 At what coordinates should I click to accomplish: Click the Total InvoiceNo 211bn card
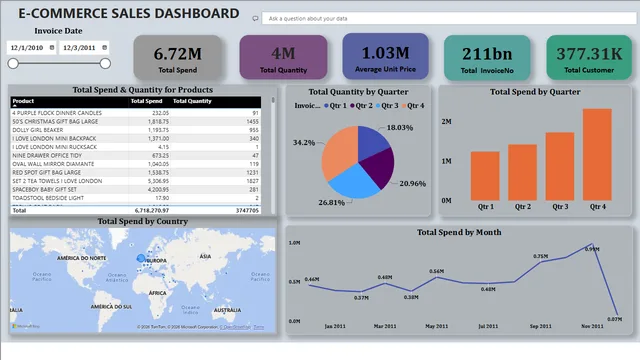pyautogui.click(x=487, y=57)
